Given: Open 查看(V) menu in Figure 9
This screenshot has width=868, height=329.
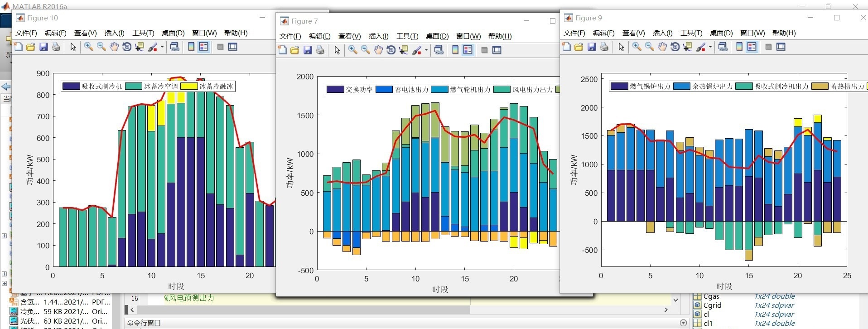Looking at the screenshot, I should coord(633,33).
